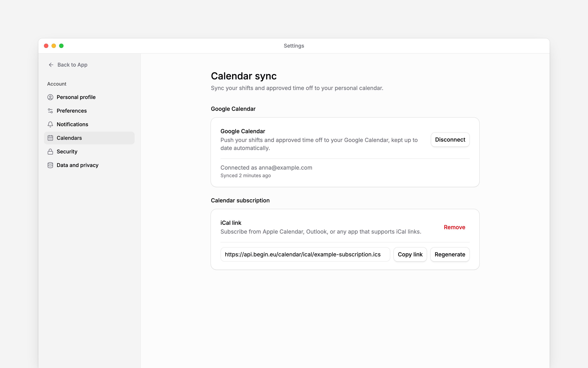Select the Calendars sidebar item
Image resolution: width=588 pixels, height=368 pixels.
(89, 138)
